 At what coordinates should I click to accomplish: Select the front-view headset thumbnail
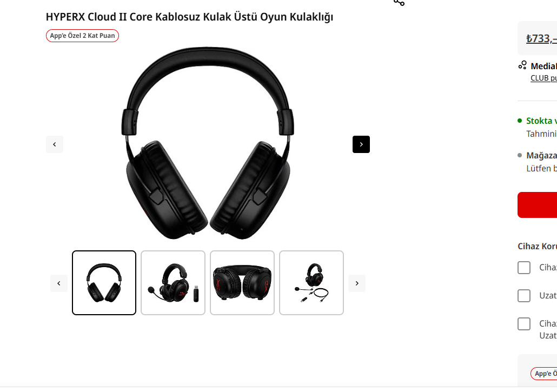[x=104, y=283]
